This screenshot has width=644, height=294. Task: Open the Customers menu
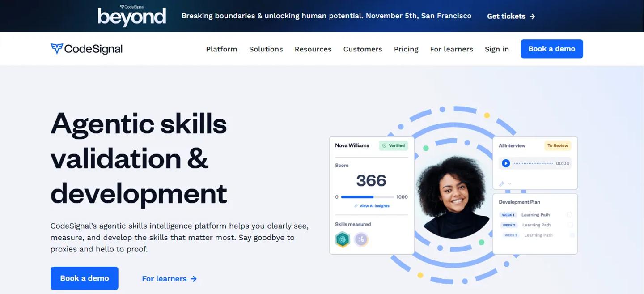click(363, 49)
